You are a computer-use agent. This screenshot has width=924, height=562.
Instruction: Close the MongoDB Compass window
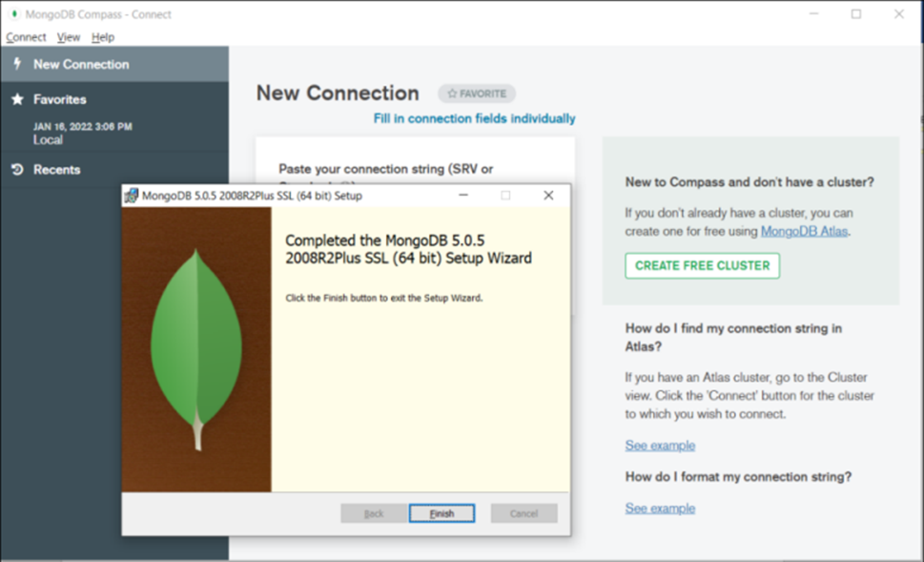pos(898,14)
